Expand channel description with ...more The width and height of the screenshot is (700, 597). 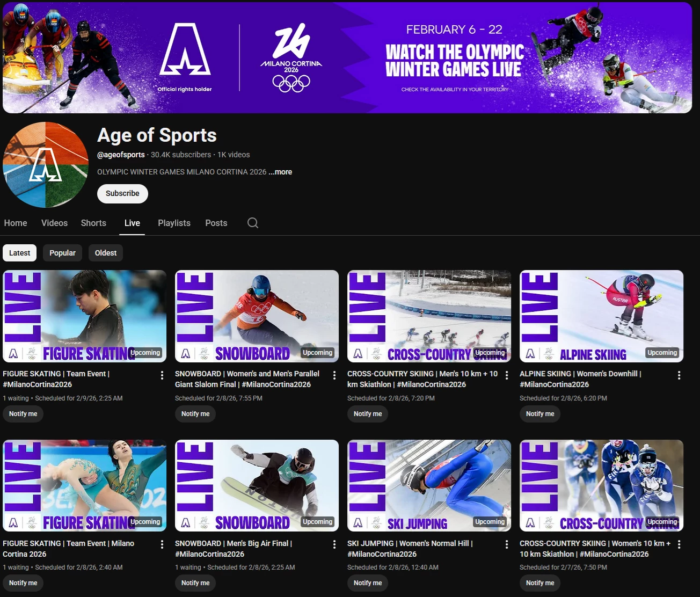[x=280, y=172]
